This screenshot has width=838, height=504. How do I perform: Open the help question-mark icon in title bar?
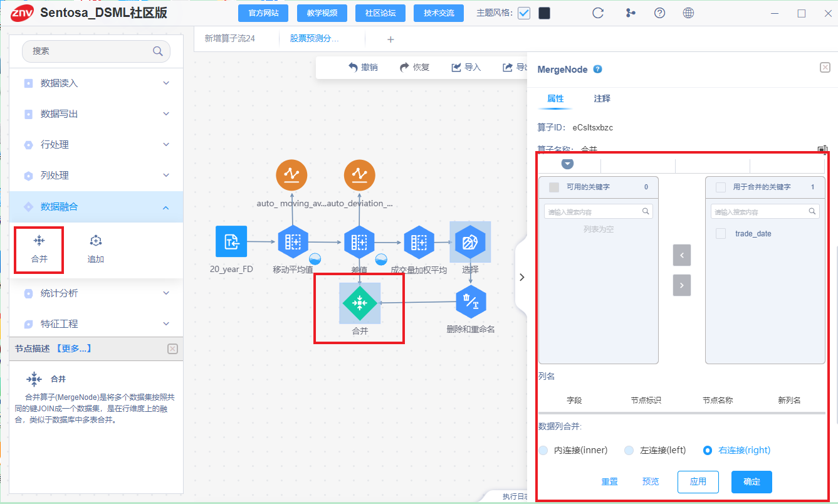[x=659, y=13]
